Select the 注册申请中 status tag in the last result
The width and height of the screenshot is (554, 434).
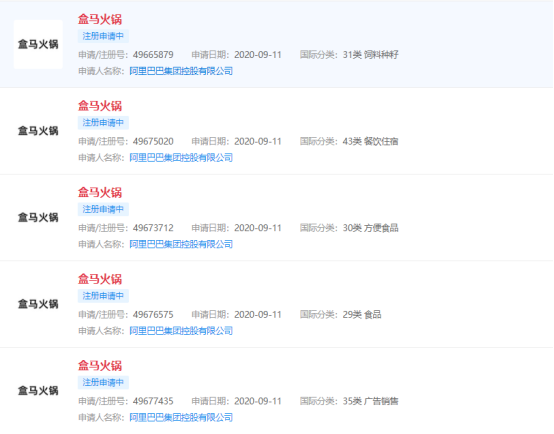tap(103, 382)
